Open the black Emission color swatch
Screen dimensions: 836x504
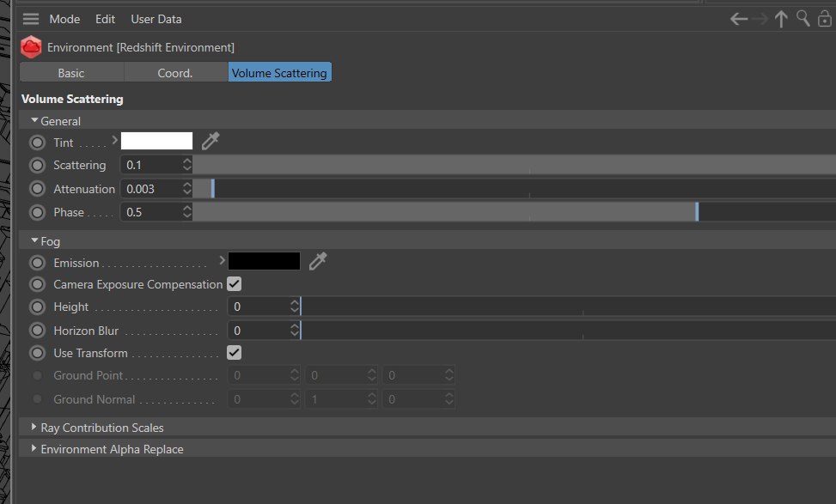264,261
